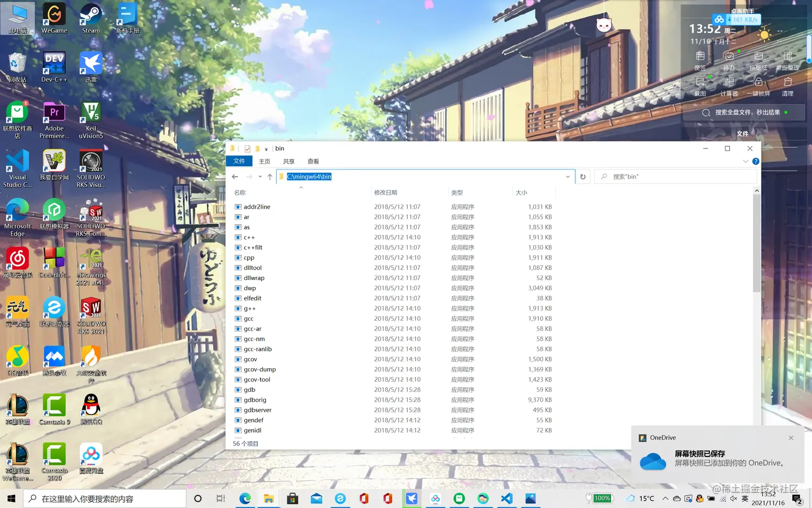Open 截图 screenshot tool in desktop assistant

click(x=700, y=87)
